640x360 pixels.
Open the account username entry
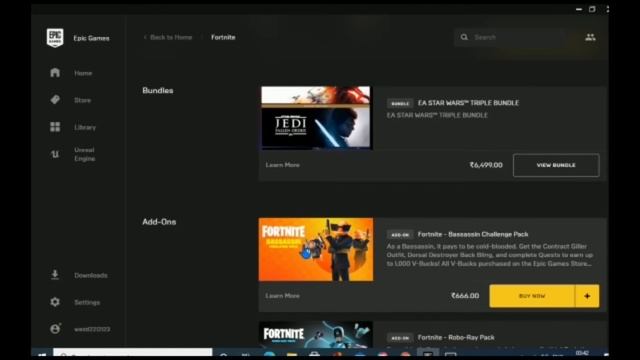click(92, 329)
